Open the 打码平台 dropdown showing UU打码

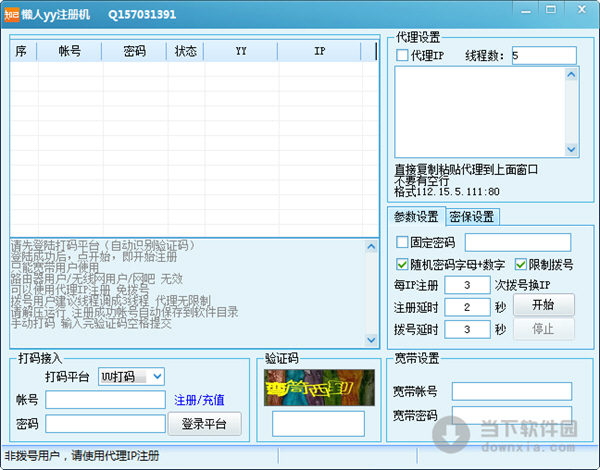tap(132, 376)
